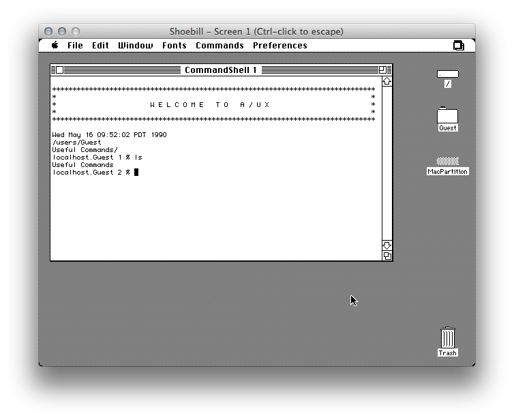
Task: Open the Apple menu
Action: pyautogui.click(x=55, y=45)
